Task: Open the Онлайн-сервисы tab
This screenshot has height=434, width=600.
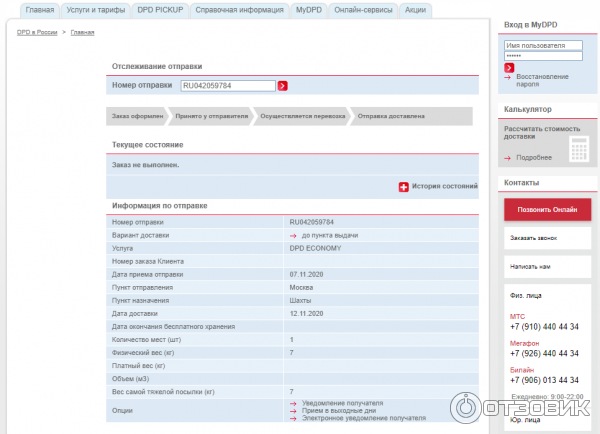Action: 363,10
